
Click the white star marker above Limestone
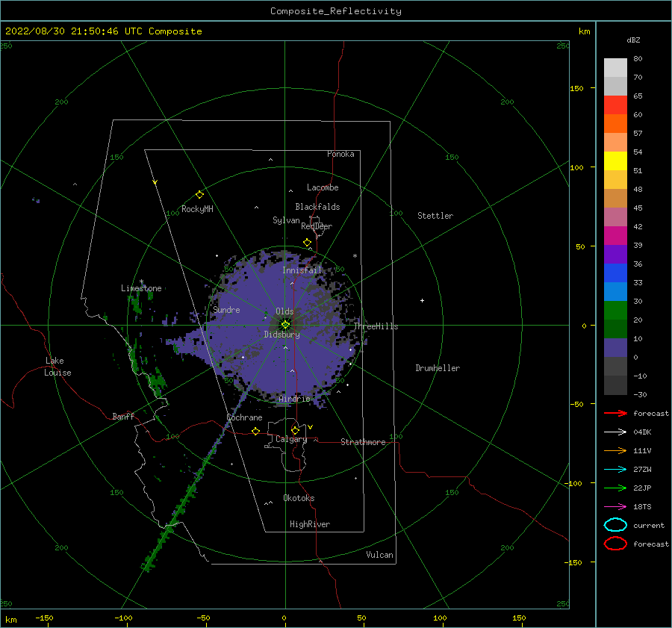141,282
